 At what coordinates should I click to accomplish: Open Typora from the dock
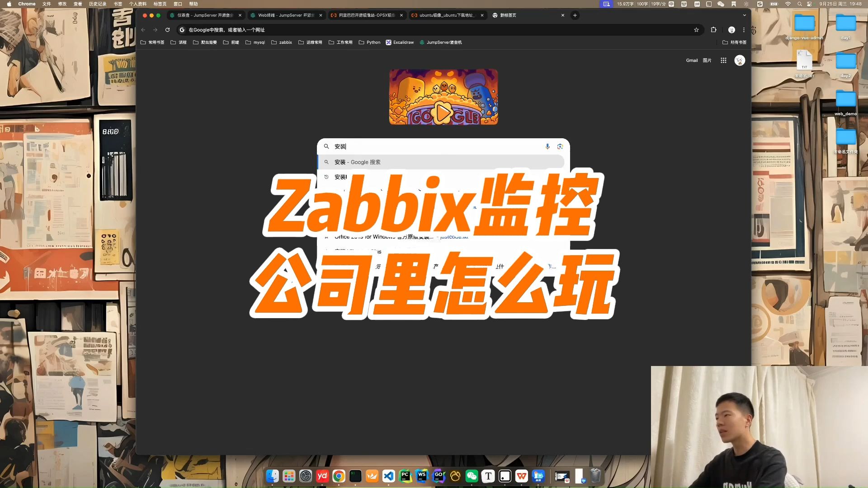tap(488, 476)
